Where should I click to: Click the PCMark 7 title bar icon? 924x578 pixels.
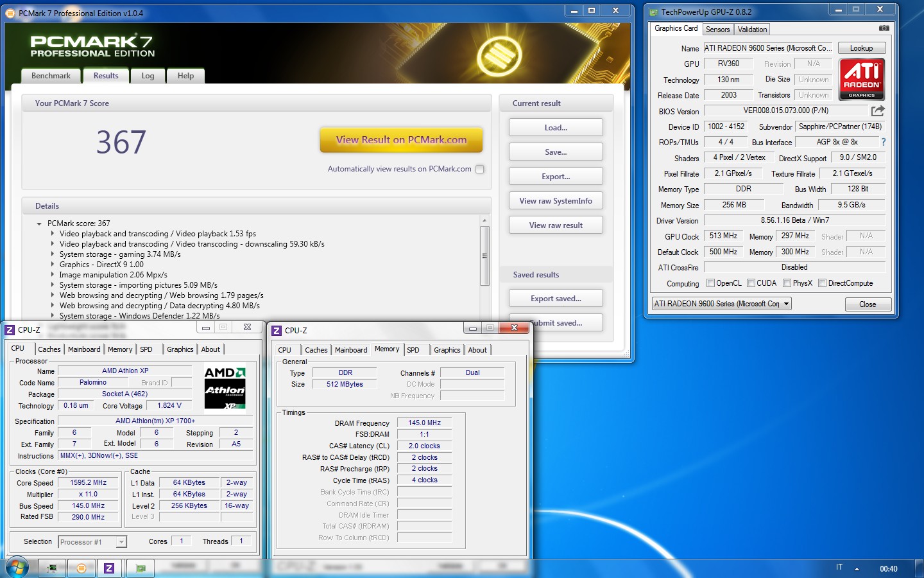click(x=11, y=13)
